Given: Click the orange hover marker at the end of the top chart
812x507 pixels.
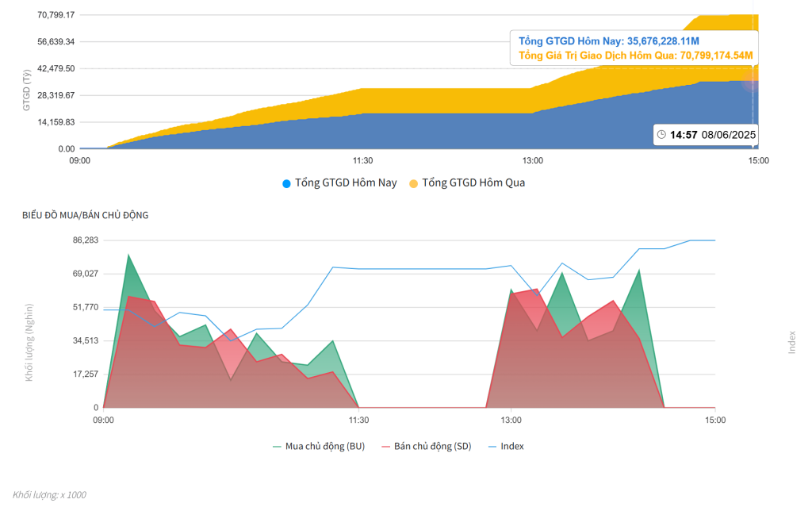Looking at the screenshot, I should point(752,80).
